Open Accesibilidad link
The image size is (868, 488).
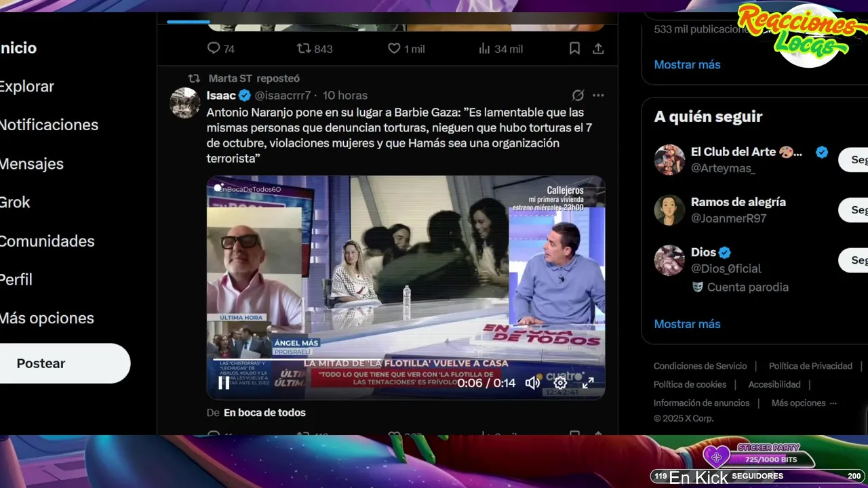774,384
